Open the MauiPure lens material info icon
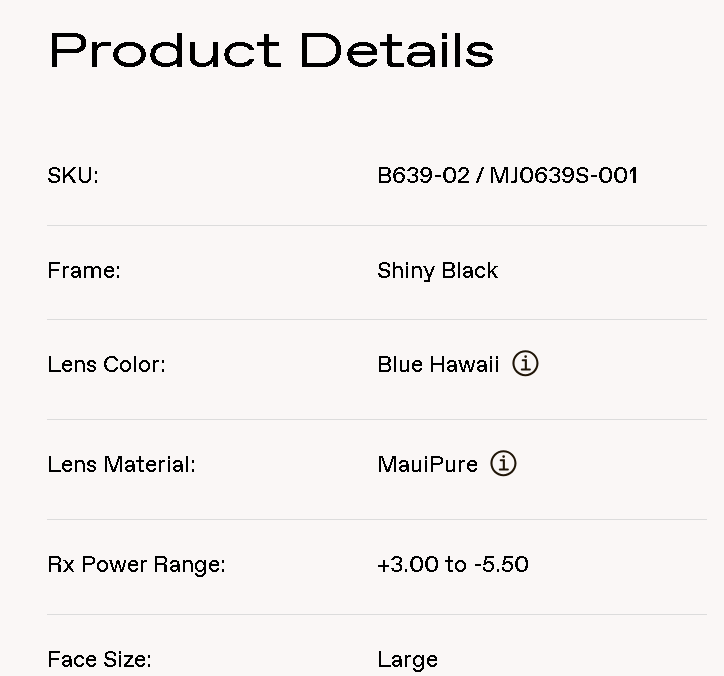This screenshot has height=676, width=724. tap(503, 464)
